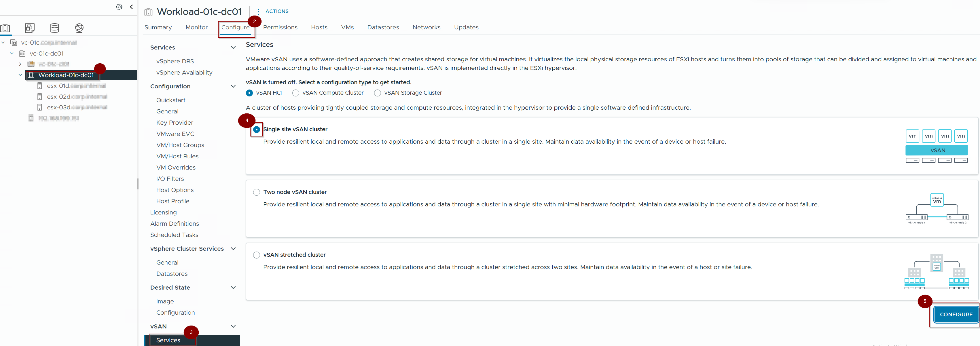Click the blue CONFIGURE button

(956, 314)
